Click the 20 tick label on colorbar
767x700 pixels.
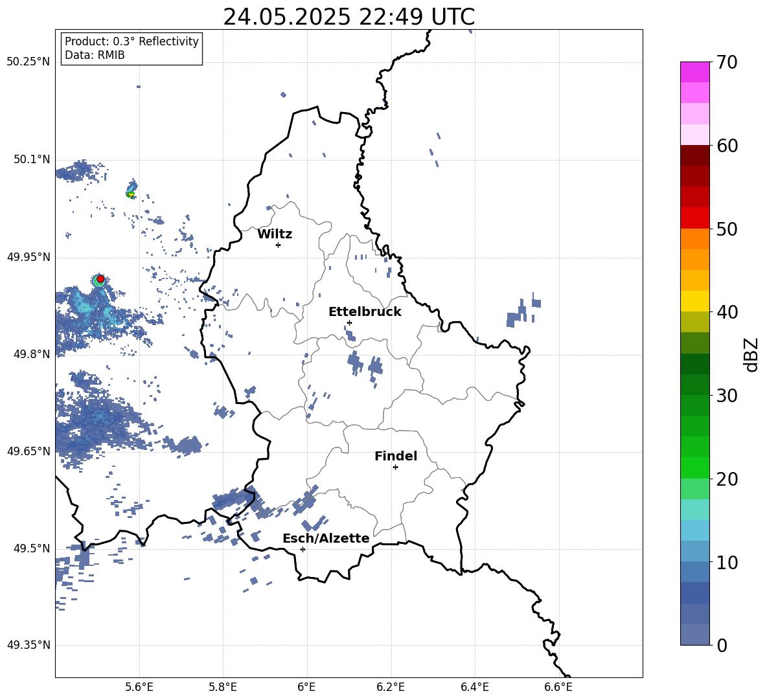(x=727, y=479)
